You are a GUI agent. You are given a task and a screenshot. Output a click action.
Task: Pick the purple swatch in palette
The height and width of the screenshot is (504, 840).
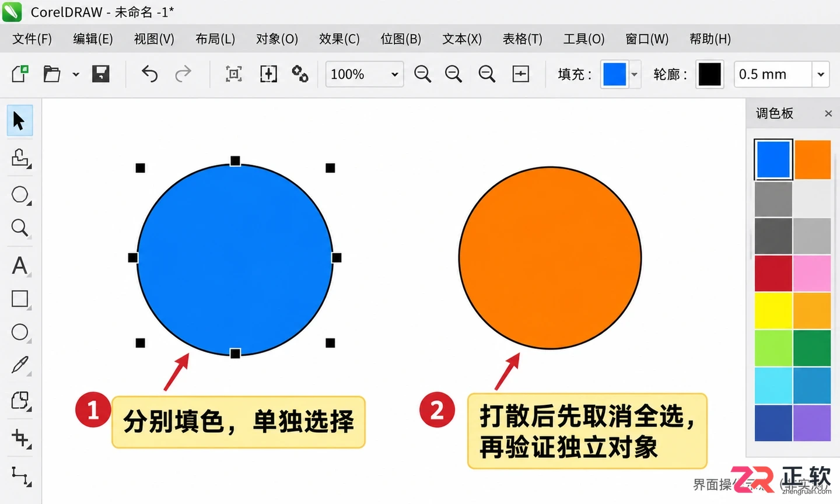[812, 423]
